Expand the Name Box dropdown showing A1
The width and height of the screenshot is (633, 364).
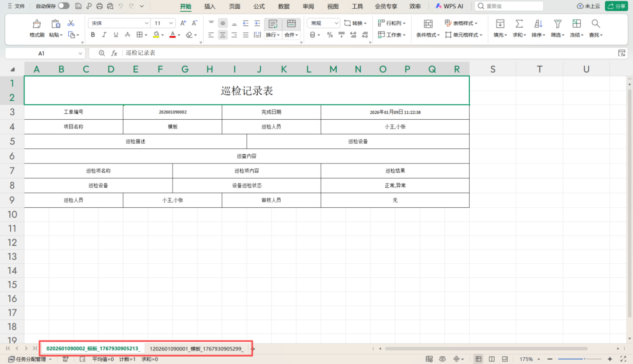click(x=80, y=53)
